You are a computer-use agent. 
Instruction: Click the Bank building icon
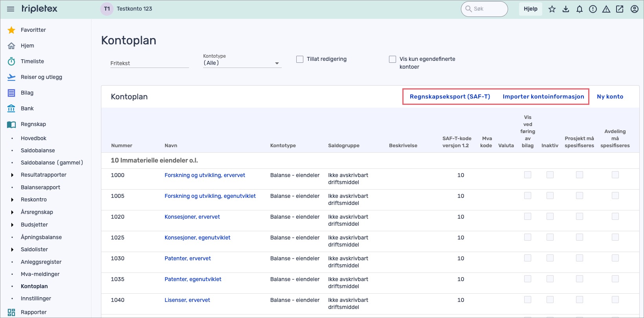(x=11, y=108)
